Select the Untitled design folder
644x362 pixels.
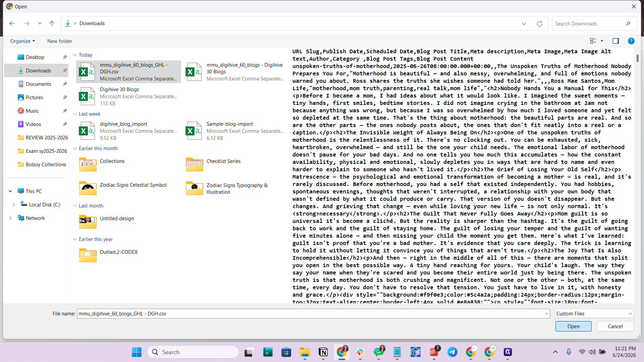[129, 222]
